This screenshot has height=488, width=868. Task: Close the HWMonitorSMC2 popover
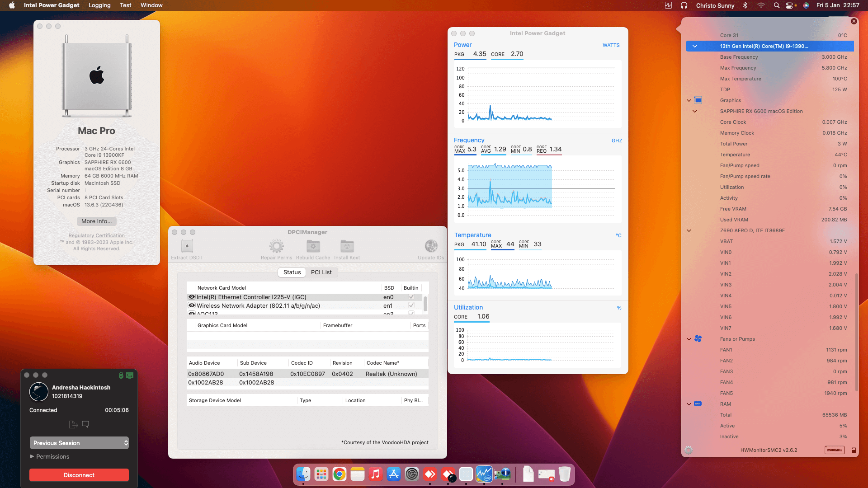(x=854, y=21)
